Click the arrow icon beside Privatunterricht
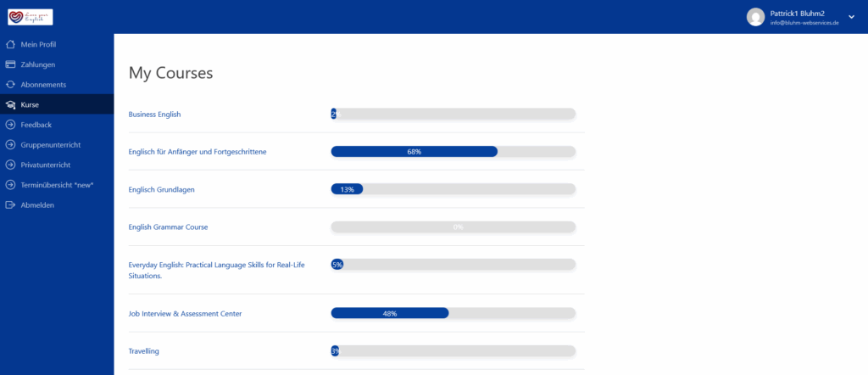Screen dimensions: 868x375 [x=10, y=165]
